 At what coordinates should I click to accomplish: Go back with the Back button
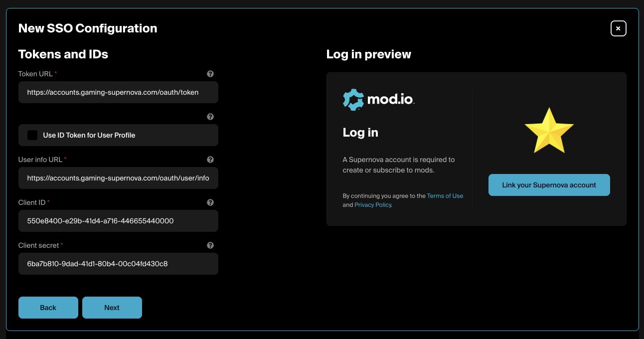click(48, 308)
